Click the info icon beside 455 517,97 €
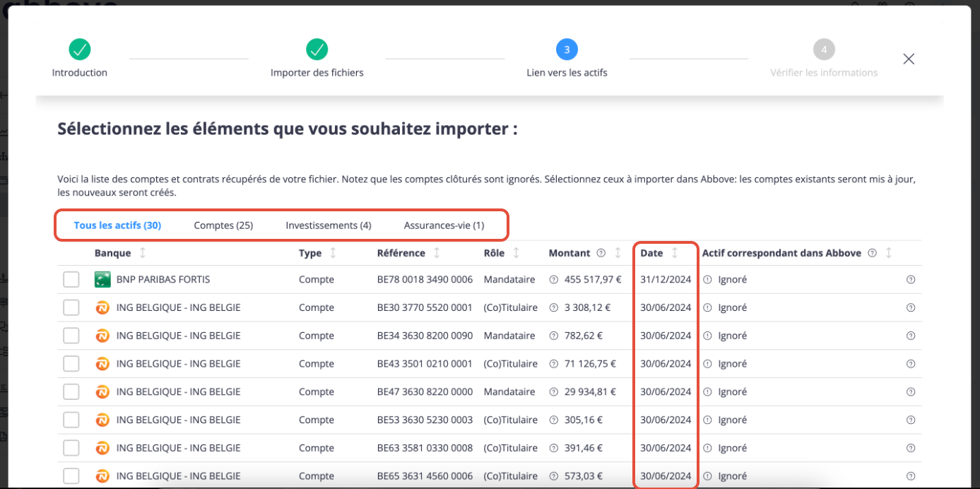Viewport: 980px width, 489px height. 553,280
